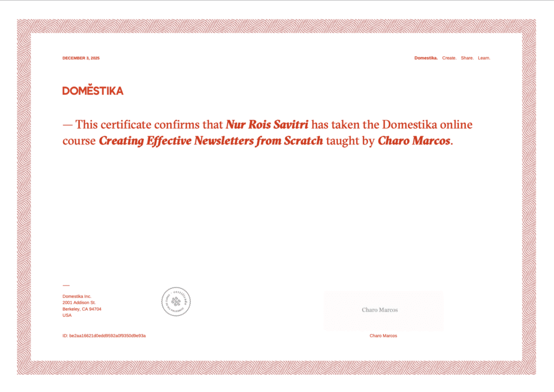Click "Create." in the top right
This screenshot has width=554, height=392.
pos(449,58)
